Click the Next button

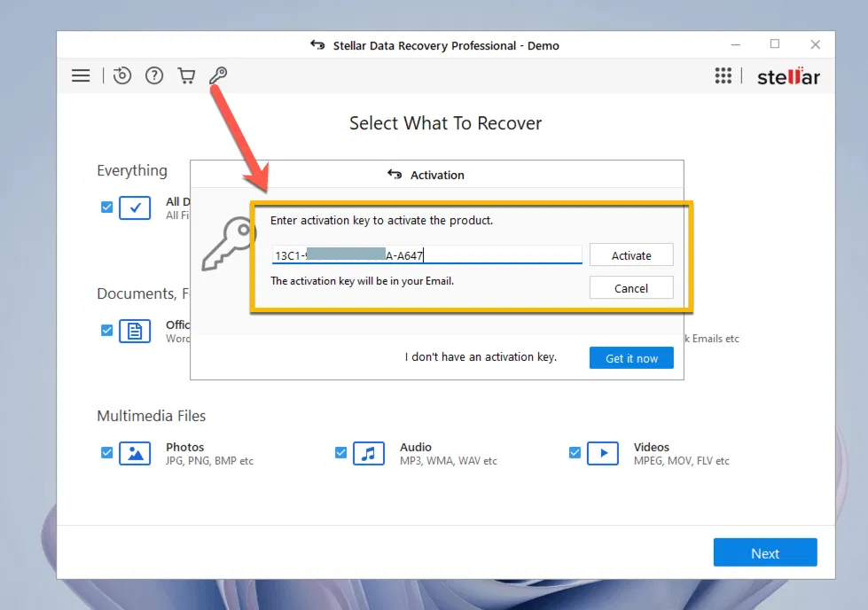point(765,552)
